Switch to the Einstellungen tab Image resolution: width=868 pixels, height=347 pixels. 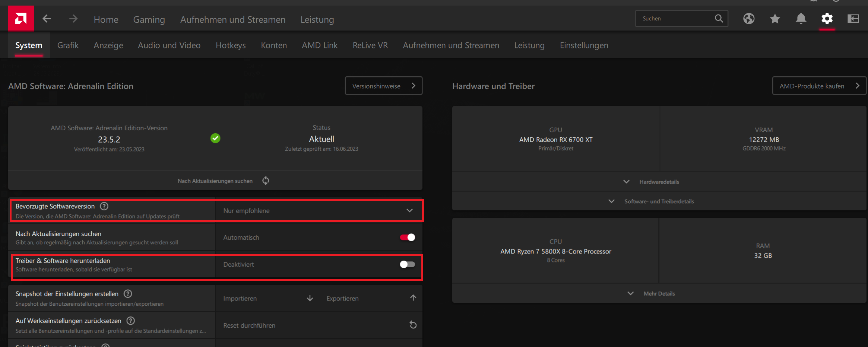584,45
